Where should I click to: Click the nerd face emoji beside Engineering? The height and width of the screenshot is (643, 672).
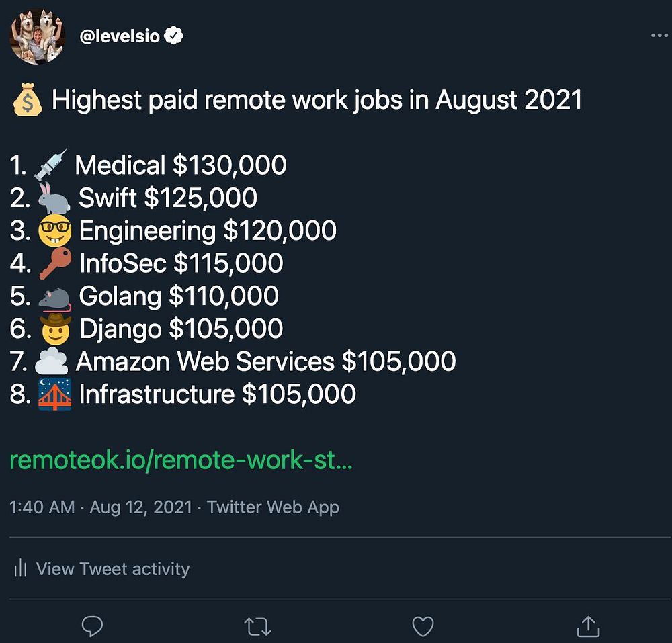54,231
